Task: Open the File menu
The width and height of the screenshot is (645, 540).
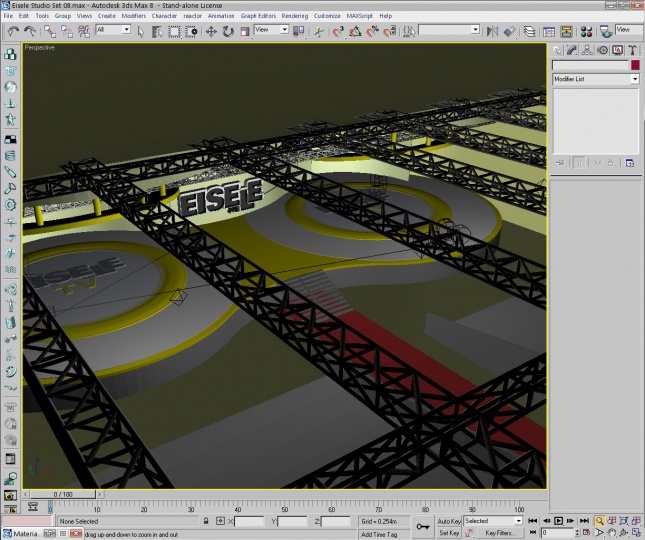Action: (8, 16)
